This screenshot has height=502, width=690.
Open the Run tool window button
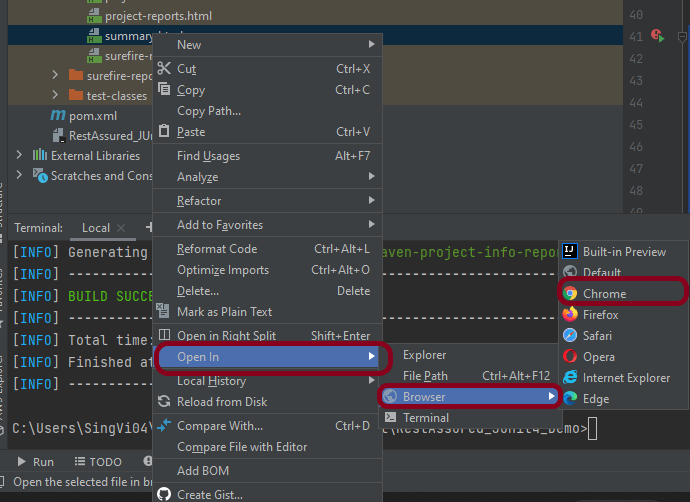35,462
